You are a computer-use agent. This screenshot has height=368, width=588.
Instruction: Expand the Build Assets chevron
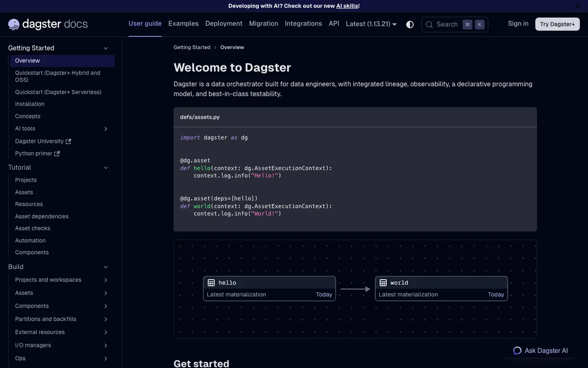point(106,293)
